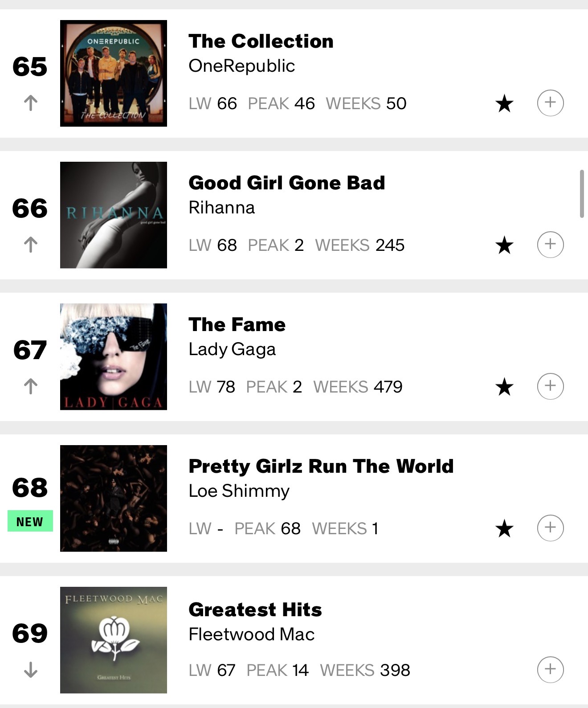Viewport: 588px width, 708px height.
Task: Expand The Collection entry with plus icon
Action: (x=550, y=103)
